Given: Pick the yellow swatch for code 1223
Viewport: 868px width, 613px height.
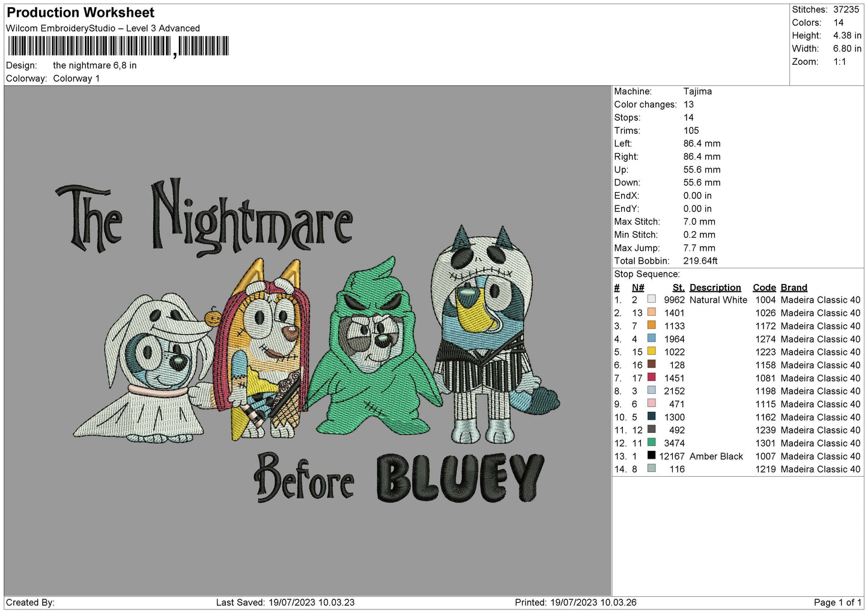Looking at the screenshot, I should coord(651,351).
